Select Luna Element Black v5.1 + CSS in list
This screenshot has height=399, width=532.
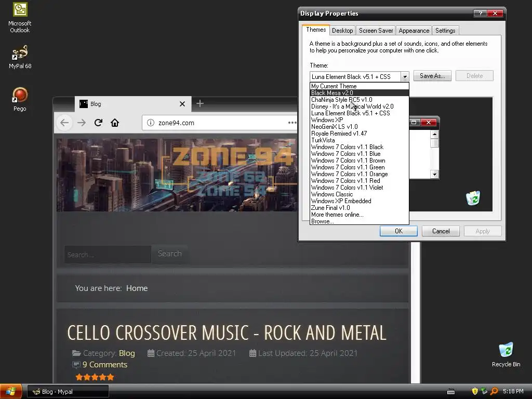pyautogui.click(x=360, y=113)
